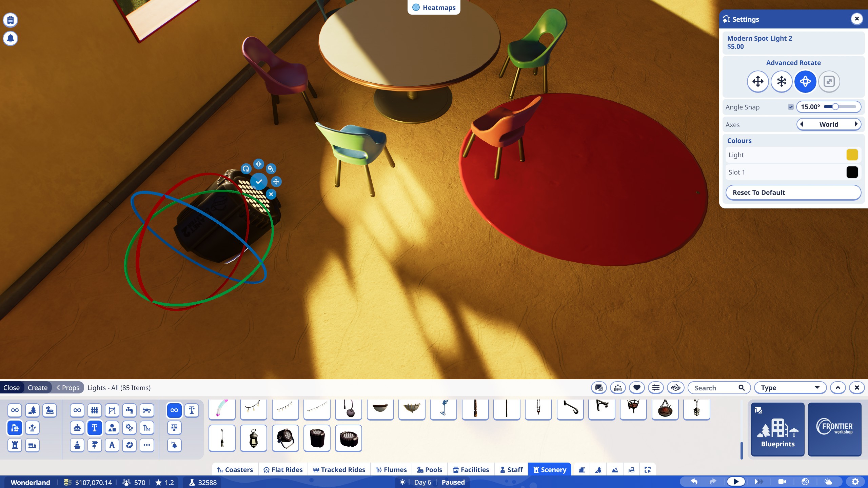
Task: Select the active Advanced Rotate mode button
Action: tap(805, 81)
